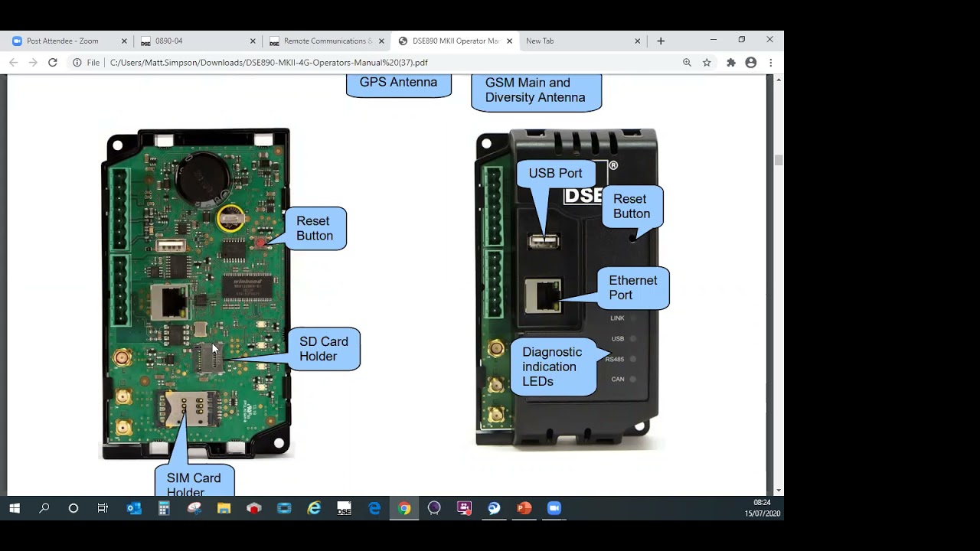980x551 pixels.
Task: Open the Windows Start menu
Action: pos(15,508)
